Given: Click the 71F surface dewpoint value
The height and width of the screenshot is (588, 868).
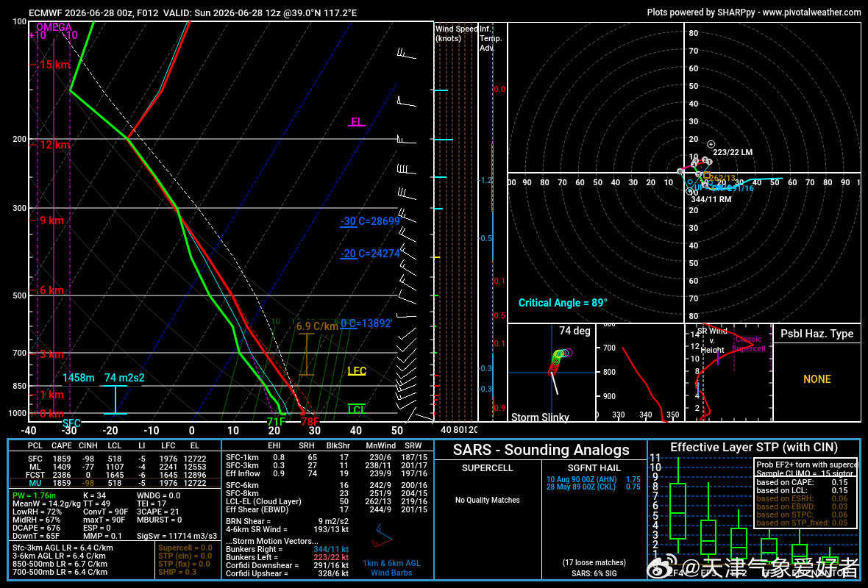Looking at the screenshot, I should (x=277, y=422).
